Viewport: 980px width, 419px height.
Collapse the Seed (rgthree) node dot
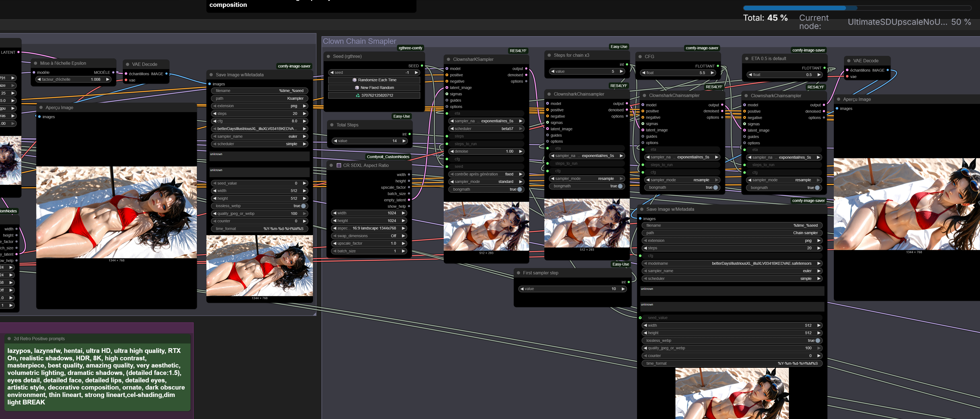[x=328, y=56]
